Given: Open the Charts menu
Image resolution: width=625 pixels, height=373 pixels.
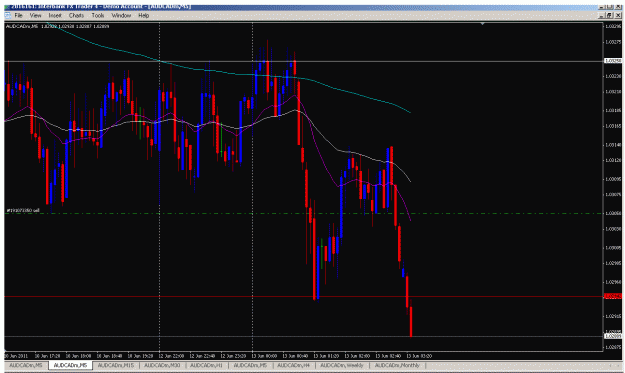Looking at the screenshot, I should click(x=76, y=16).
